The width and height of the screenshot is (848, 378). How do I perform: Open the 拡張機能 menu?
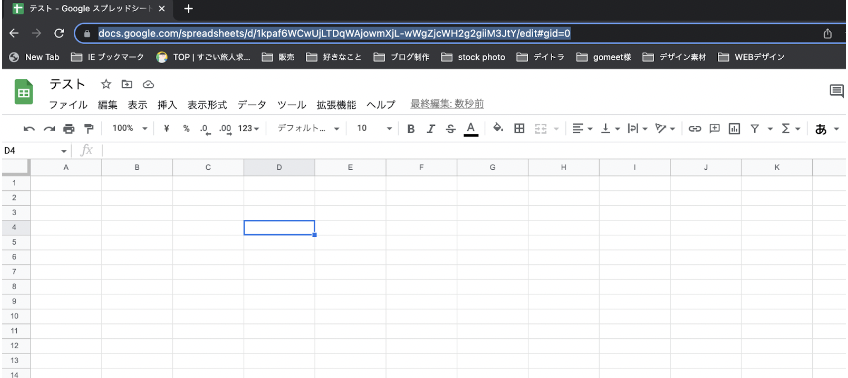(x=336, y=104)
